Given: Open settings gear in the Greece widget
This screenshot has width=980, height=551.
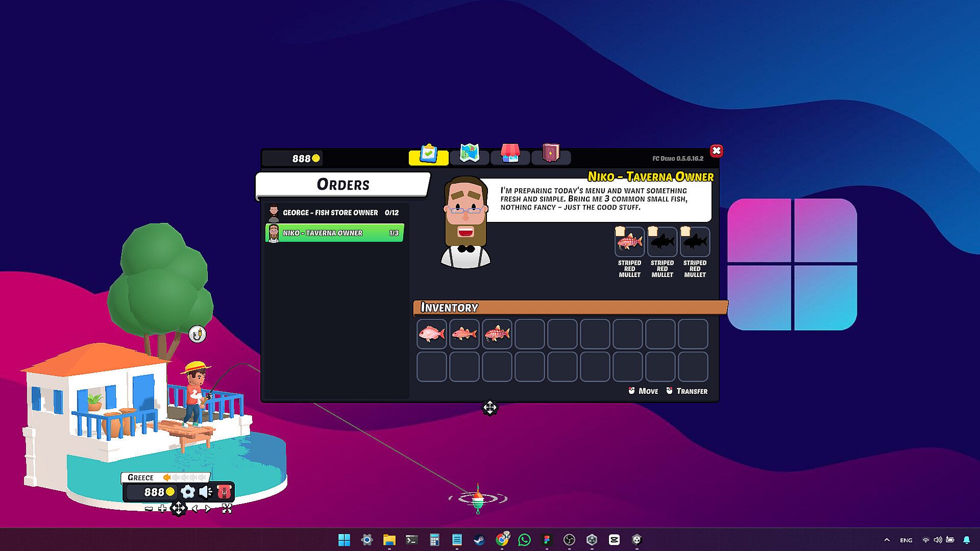Looking at the screenshot, I should [188, 492].
